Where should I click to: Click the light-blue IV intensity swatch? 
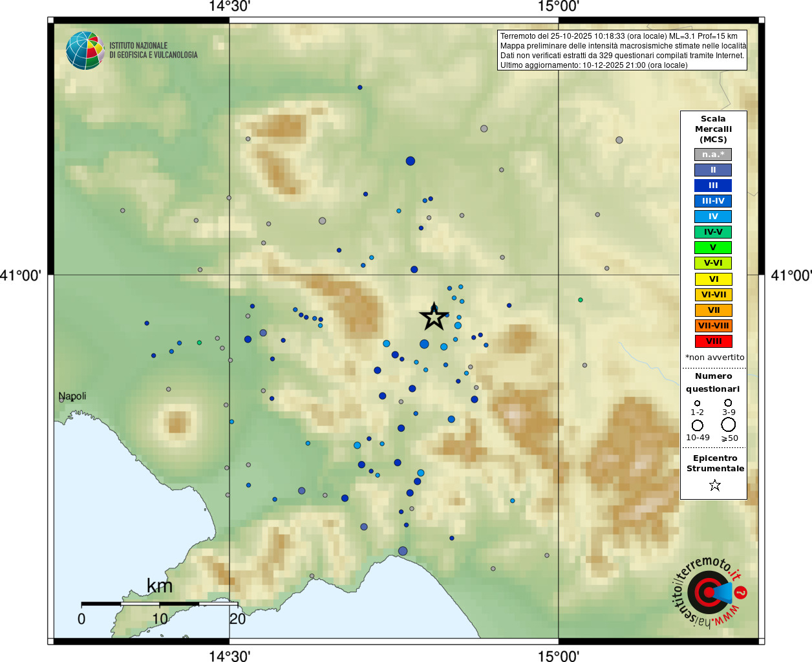713,217
